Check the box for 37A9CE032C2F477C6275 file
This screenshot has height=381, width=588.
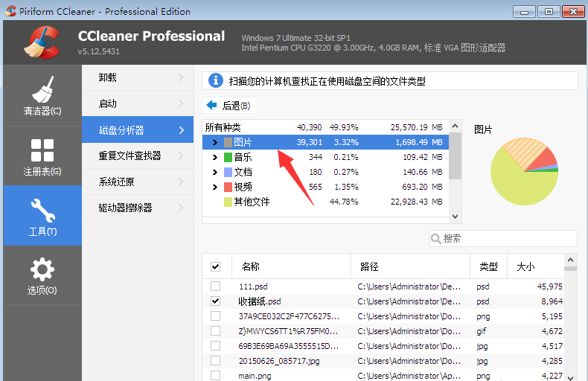(216, 316)
